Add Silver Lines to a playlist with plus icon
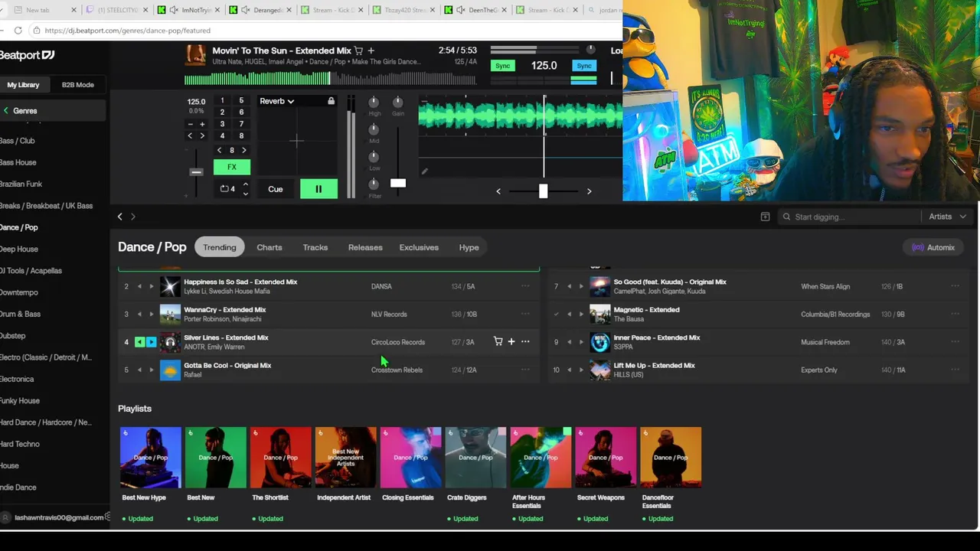980x551 pixels. coord(511,341)
